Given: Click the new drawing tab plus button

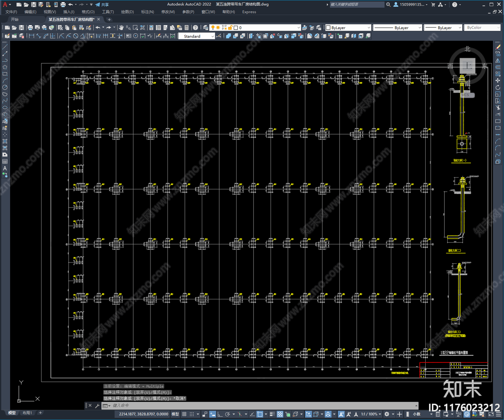Looking at the screenshot, I should click(x=109, y=20).
